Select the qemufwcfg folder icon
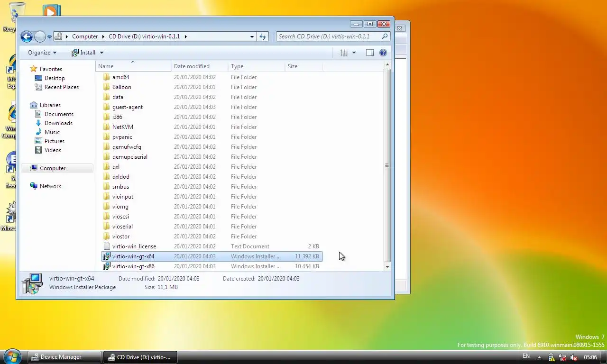The width and height of the screenshot is (607, 364). coord(107,147)
